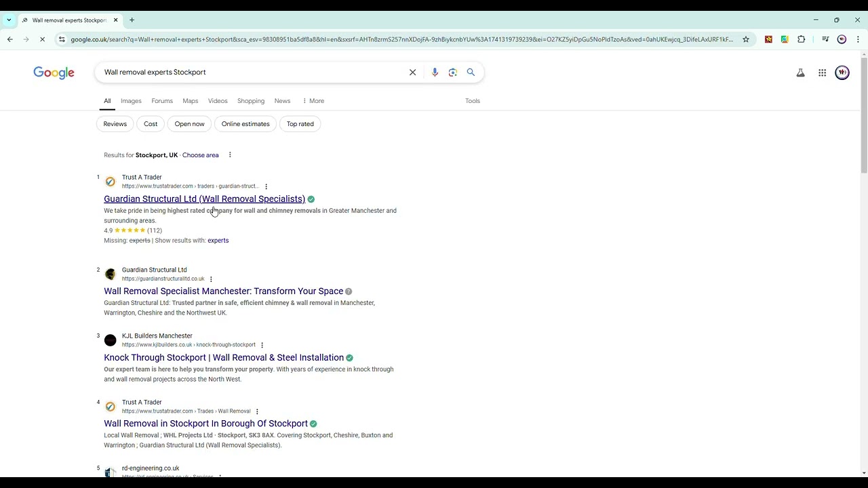Open Guardian Structural Ltd (Wall Removal Specialists) link
Viewport: 868px width, 488px height.
point(204,199)
